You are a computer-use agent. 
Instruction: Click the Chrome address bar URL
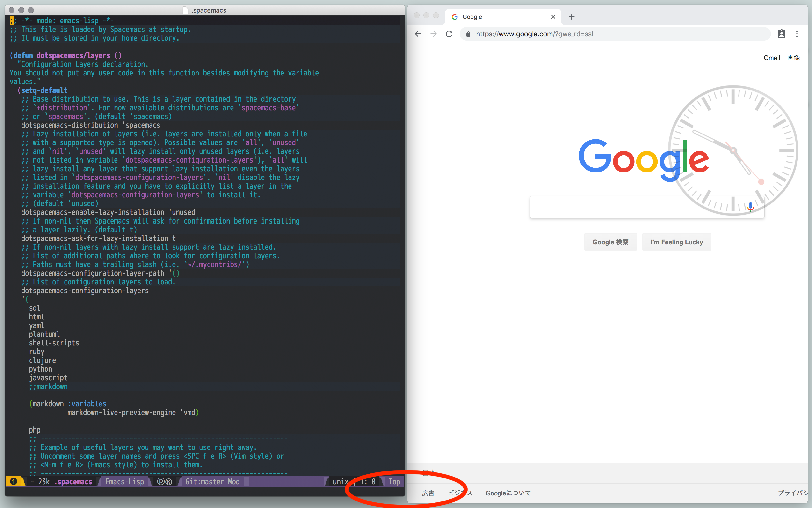(x=534, y=34)
